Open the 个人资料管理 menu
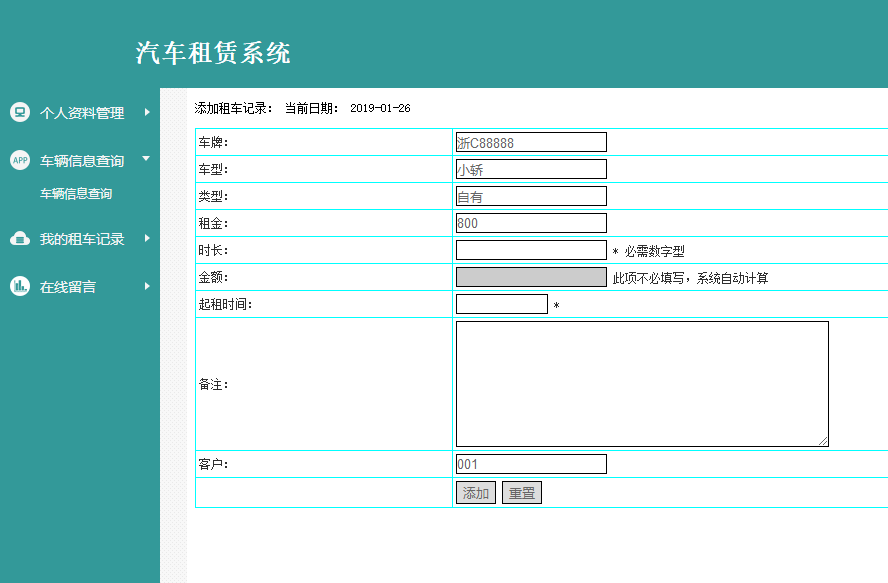 click(x=80, y=113)
